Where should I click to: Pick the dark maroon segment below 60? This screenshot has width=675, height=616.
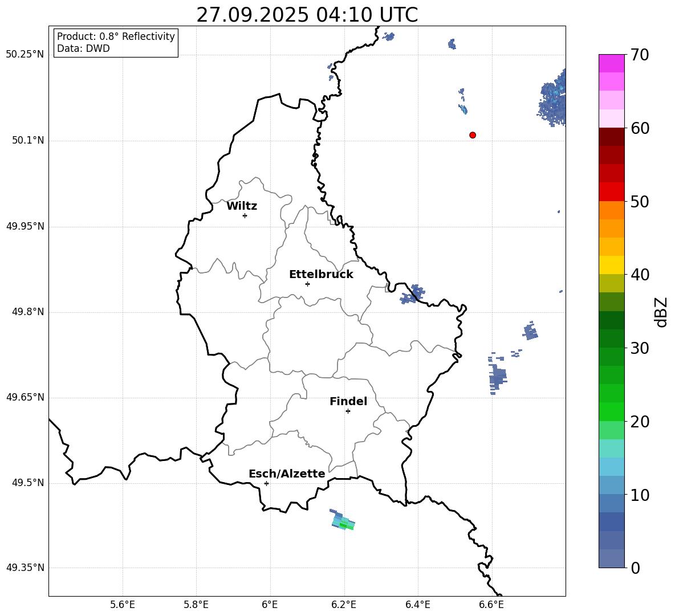(x=611, y=137)
